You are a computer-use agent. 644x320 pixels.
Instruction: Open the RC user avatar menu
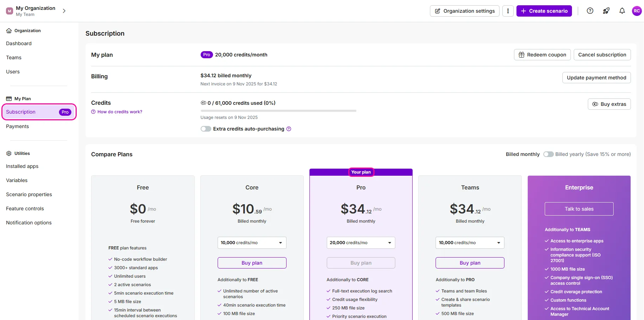[637, 11]
